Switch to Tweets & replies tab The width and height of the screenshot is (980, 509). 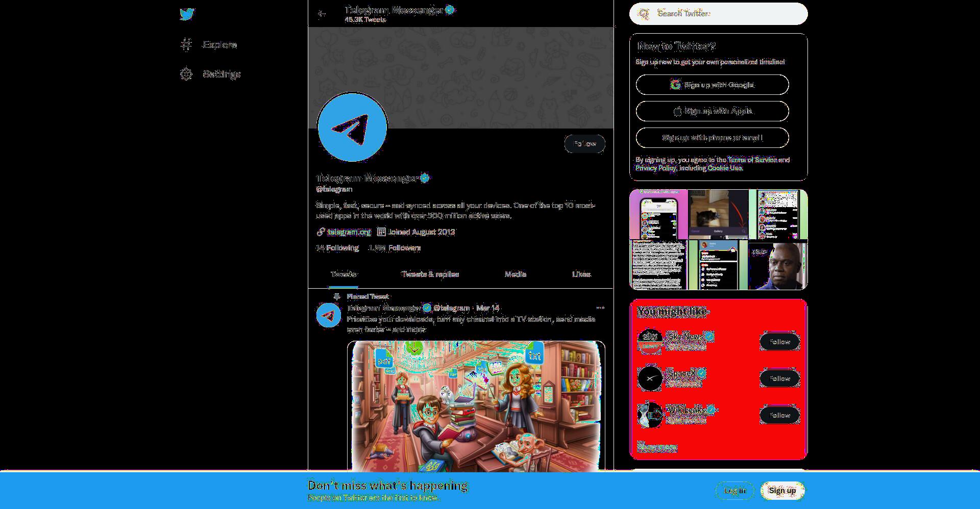pyautogui.click(x=430, y=274)
